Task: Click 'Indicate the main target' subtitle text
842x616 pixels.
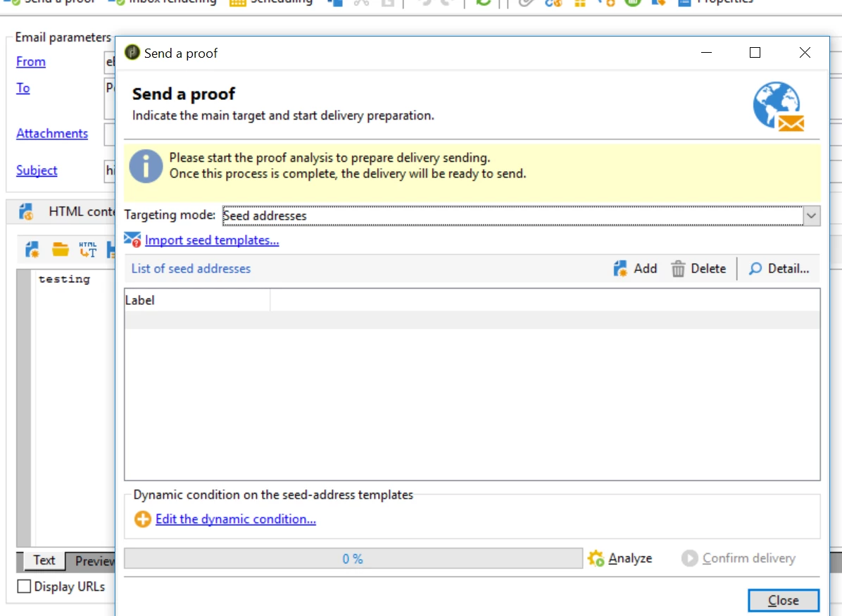Action: tap(283, 115)
